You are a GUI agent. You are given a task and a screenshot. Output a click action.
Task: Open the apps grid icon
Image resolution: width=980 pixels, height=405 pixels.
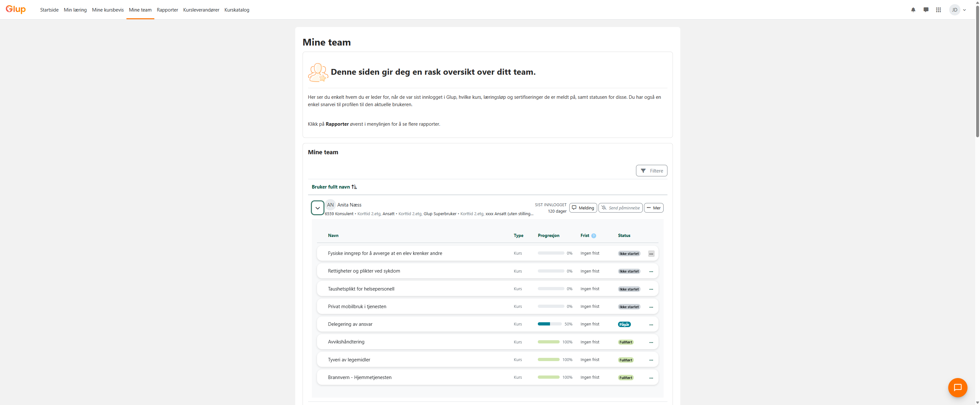coord(939,10)
